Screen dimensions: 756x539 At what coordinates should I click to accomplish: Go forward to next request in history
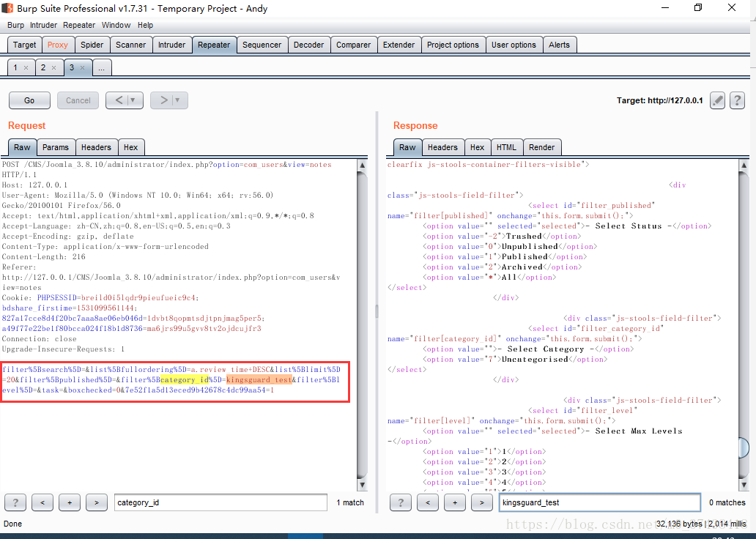(163, 100)
